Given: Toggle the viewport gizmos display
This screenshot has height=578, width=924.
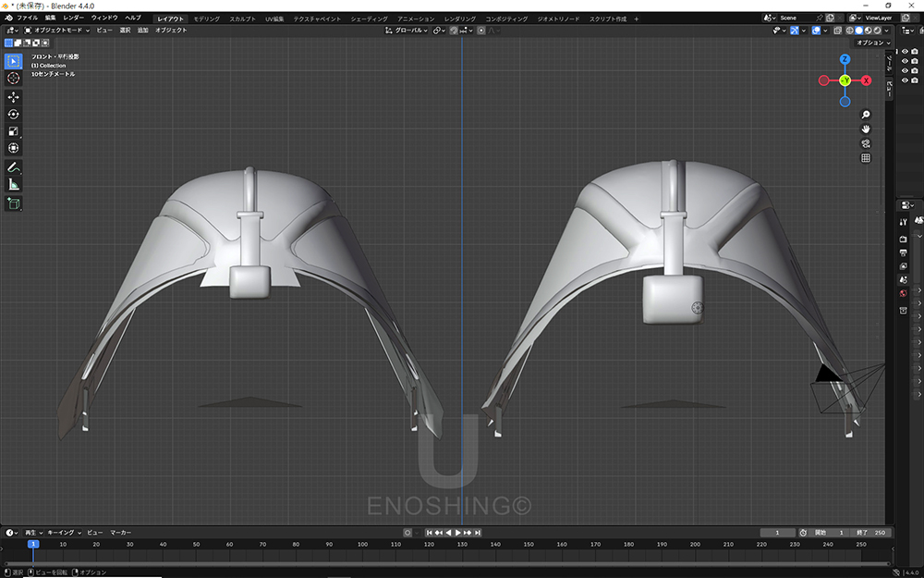Looking at the screenshot, I should click(795, 31).
